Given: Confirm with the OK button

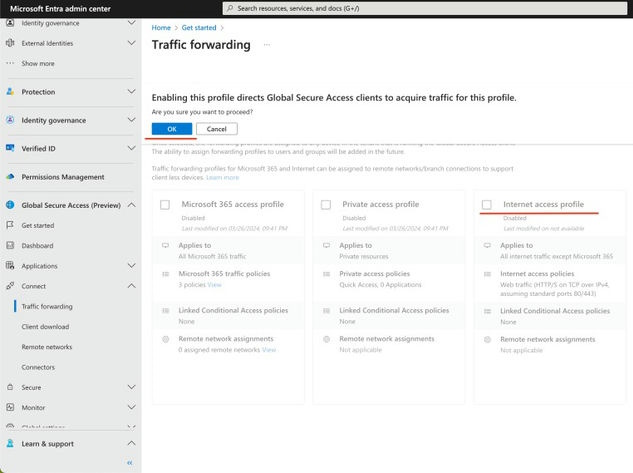Looking at the screenshot, I should click(x=172, y=129).
